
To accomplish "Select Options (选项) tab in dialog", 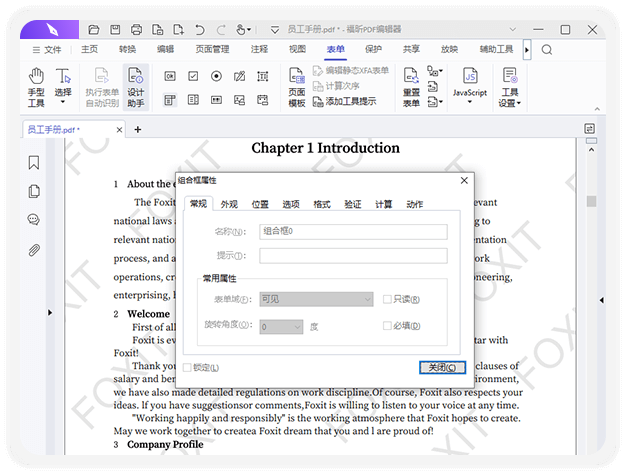I will click(x=291, y=204).
